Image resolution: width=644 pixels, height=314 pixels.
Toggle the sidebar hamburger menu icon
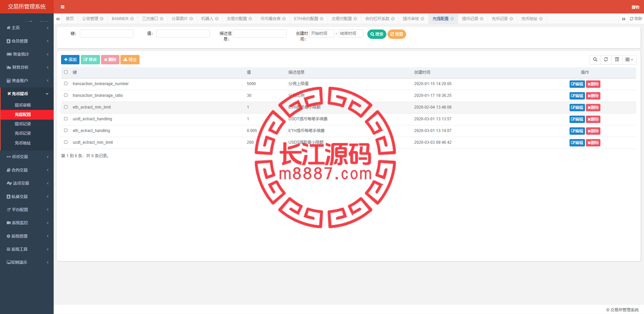[x=62, y=7]
